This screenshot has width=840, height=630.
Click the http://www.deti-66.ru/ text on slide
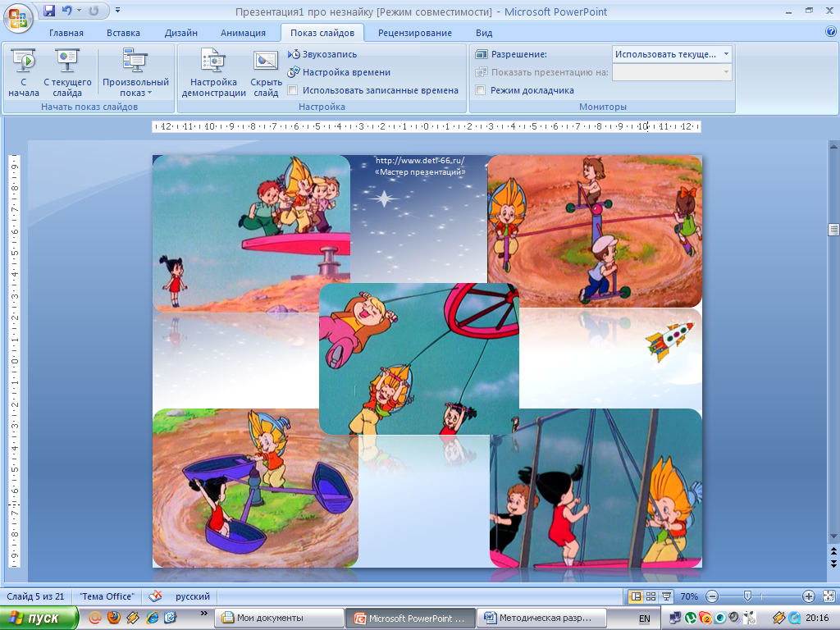420,160
